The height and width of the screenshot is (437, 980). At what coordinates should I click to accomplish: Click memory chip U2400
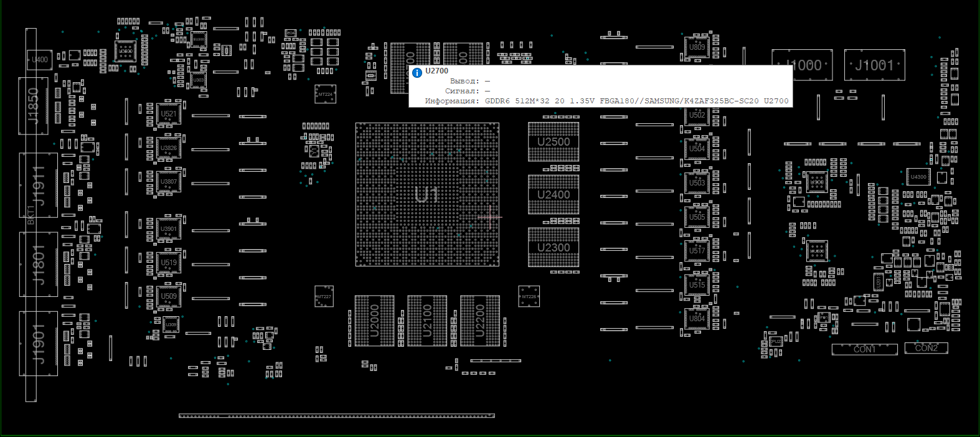554,195
